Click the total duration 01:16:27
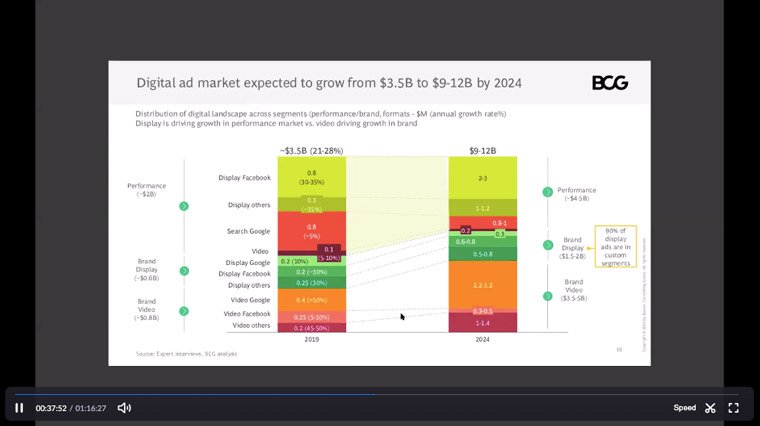 coord(91,408)
